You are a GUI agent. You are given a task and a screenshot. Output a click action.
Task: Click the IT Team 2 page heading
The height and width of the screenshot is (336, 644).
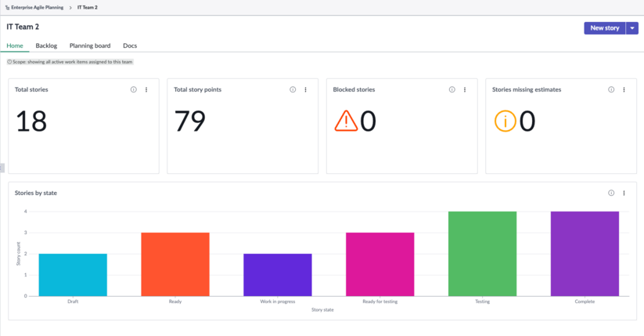coord(23,27)
